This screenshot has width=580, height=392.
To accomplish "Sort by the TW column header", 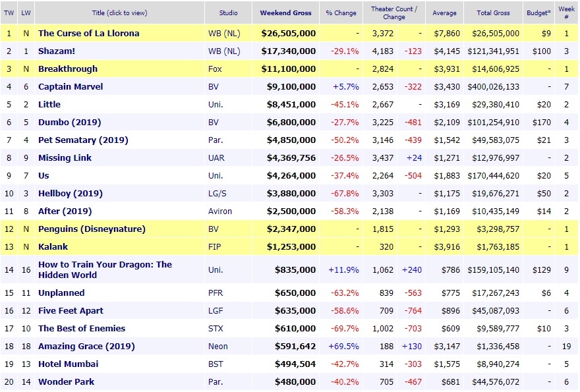I will point(9,13).
